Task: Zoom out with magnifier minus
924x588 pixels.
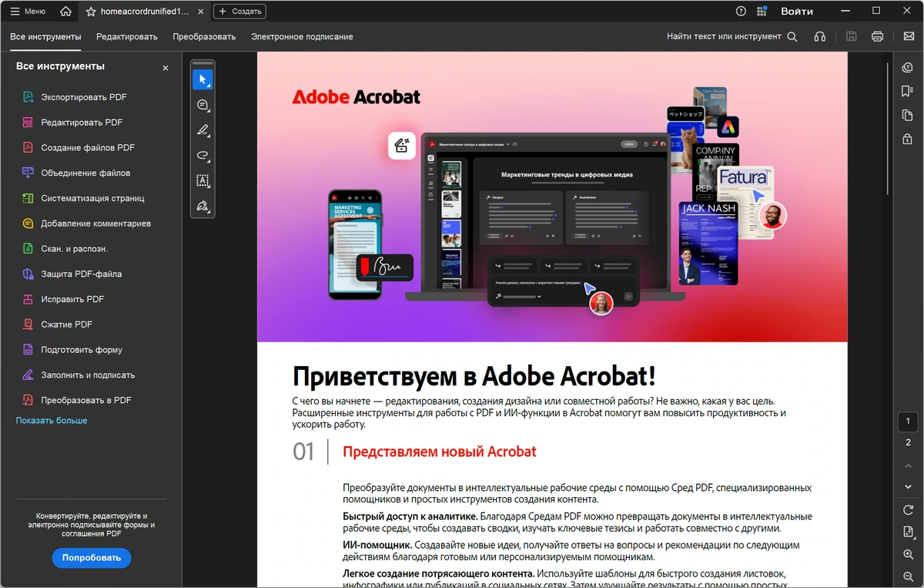Action: [908, 577]
